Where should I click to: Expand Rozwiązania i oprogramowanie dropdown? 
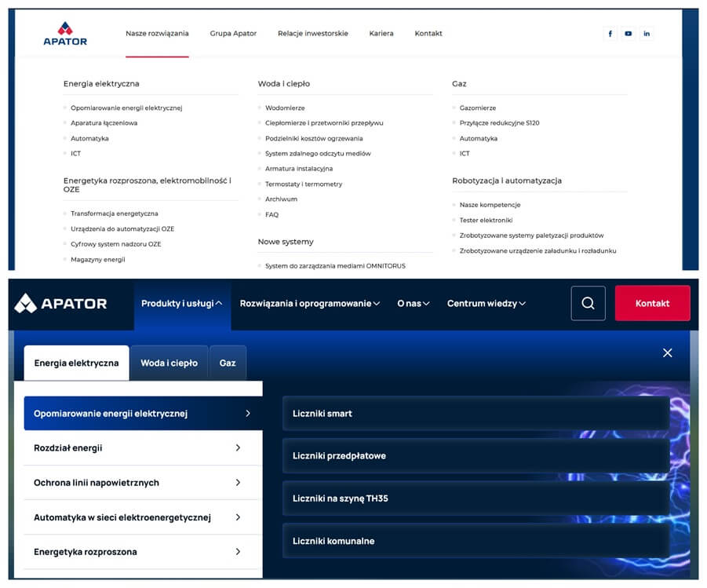pyautogui.click(x=310, y=303)
